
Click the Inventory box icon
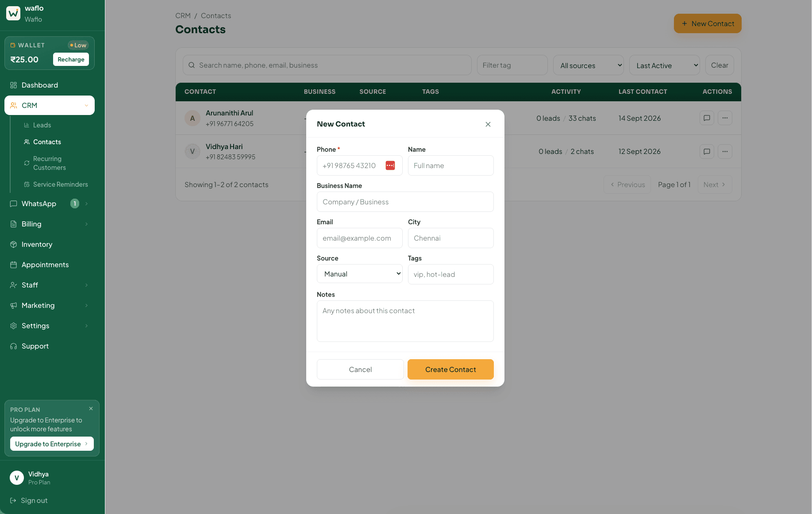(14, 244)
